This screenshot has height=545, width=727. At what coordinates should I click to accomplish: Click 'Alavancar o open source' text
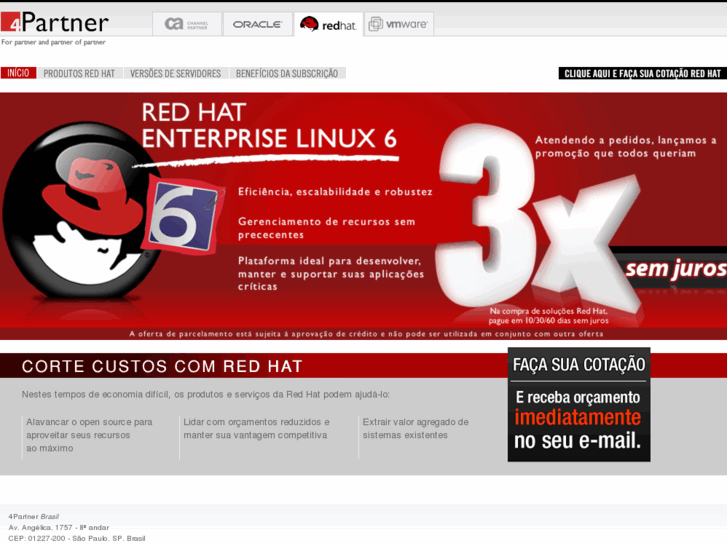(x=89, y=435)
